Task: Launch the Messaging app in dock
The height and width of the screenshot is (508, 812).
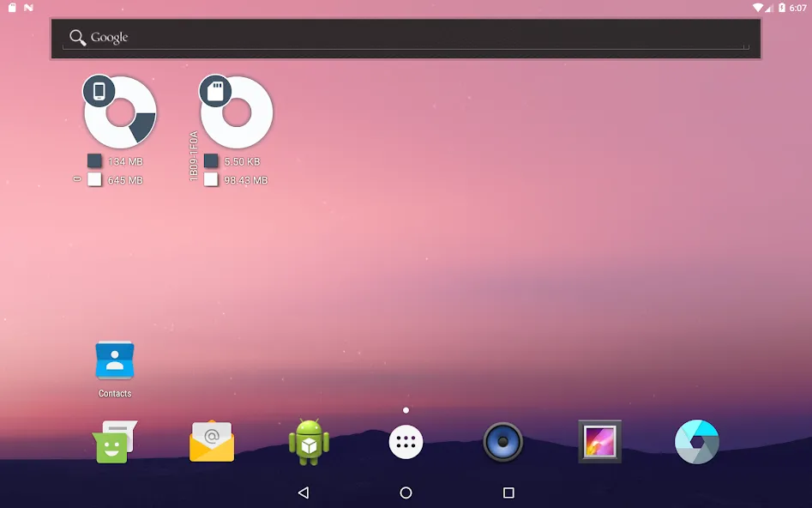Action: (x=114, y=442)
